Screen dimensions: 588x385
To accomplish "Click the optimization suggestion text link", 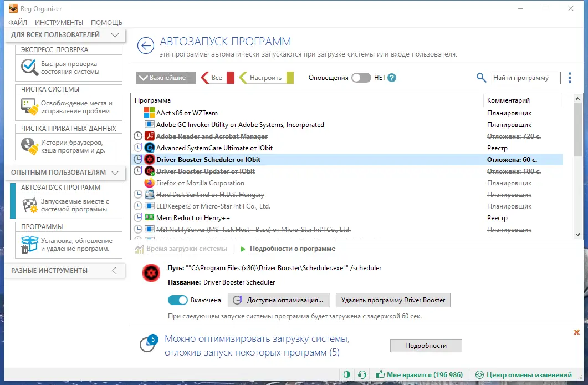I will click(257, 345).
